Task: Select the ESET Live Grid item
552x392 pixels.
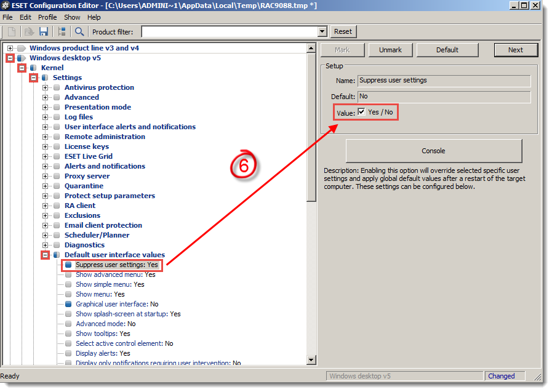Action: [89, 156]
